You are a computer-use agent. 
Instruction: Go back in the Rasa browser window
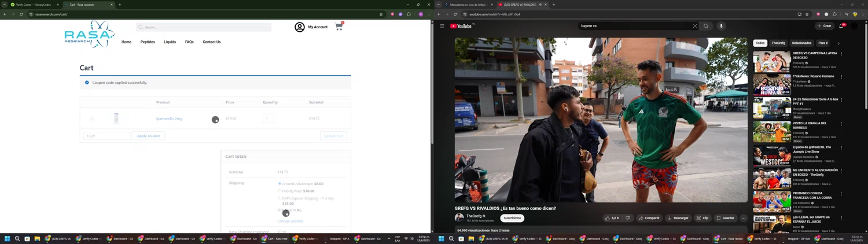(5, 14)
